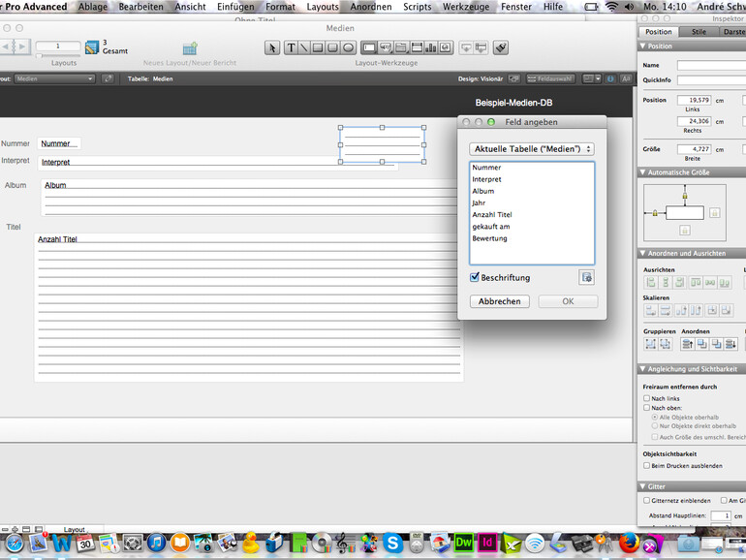Click the layout number slider
This screenshot has width=746, height=560.
point(58,56)
